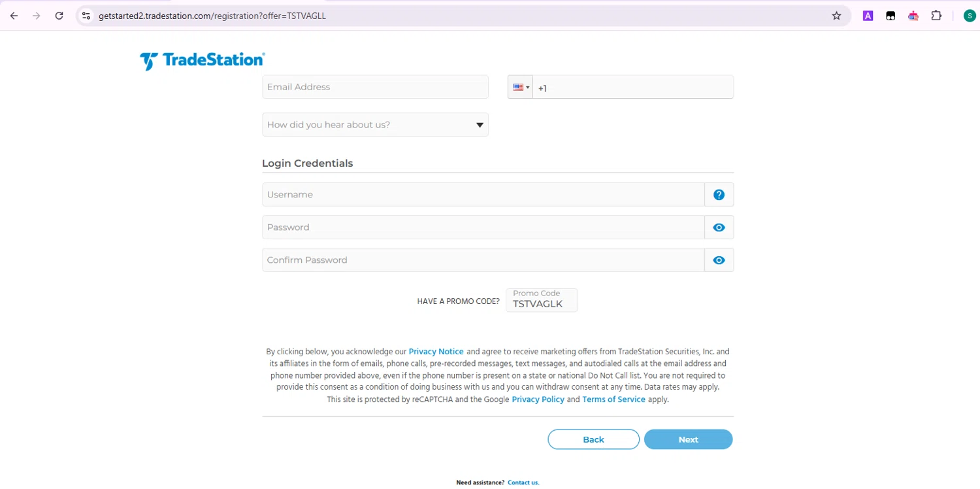Open the Chrome profile avatar
This screenshot has width=980, height=489.
970,16
